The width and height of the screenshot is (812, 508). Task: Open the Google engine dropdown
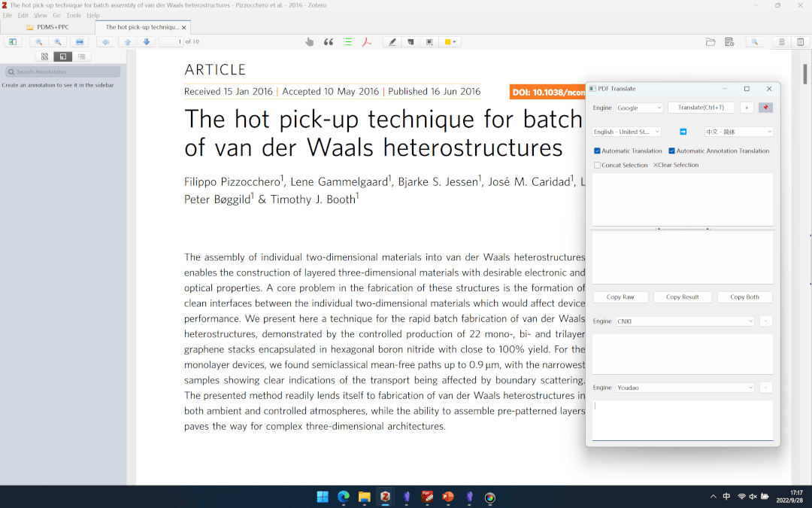pyautogui.click(x=639, y=108)
